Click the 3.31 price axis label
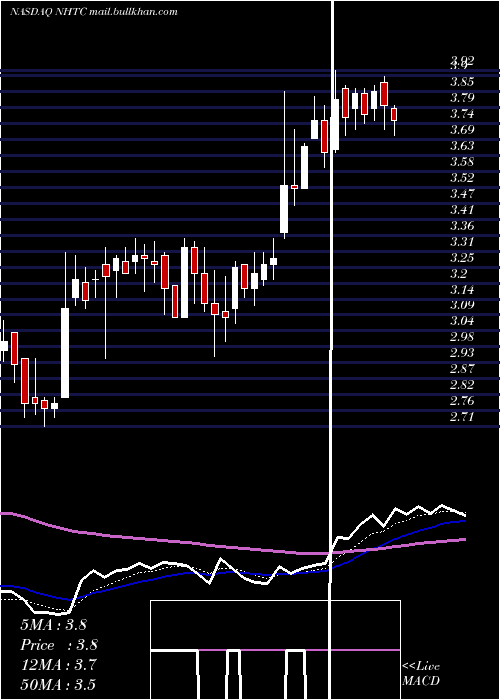The width and height of the screenshot is (500, 700). 462,242
